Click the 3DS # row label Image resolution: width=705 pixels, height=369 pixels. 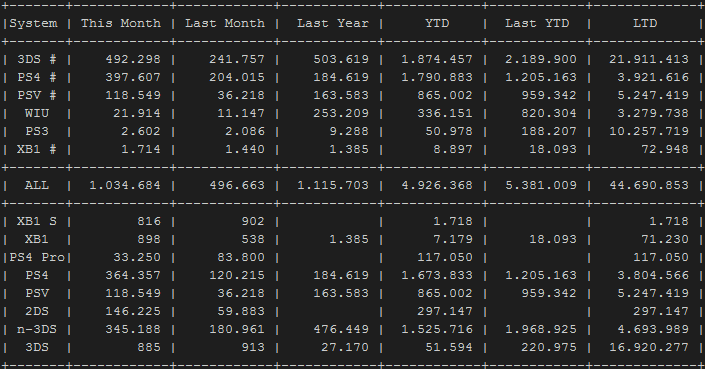point(37,59)
